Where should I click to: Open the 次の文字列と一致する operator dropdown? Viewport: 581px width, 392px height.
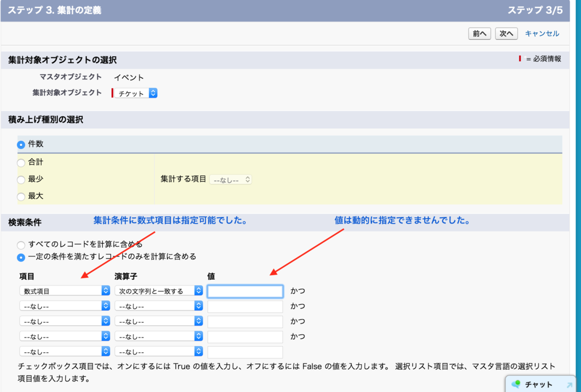click(159, 291)
